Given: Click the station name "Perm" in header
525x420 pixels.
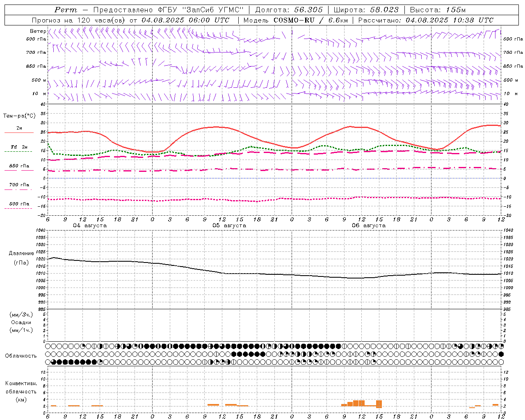Looking at the screenshot, I should tap(66, 10).
